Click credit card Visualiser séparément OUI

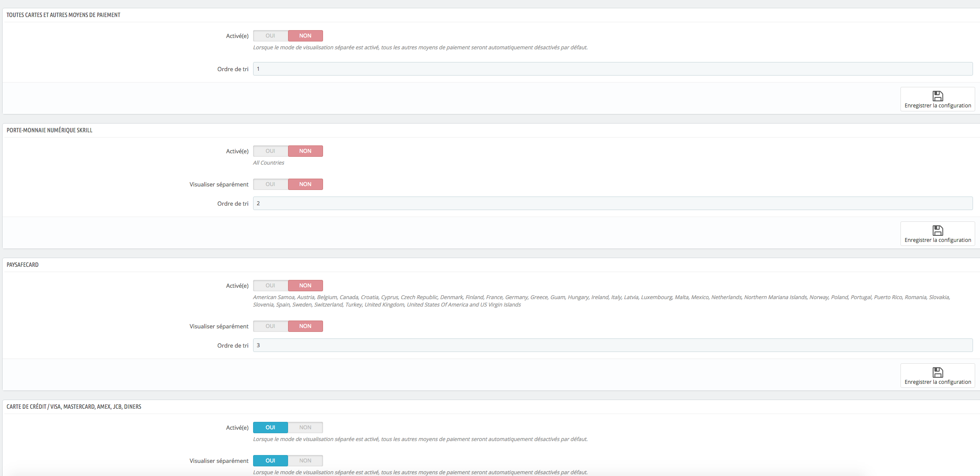271,461
